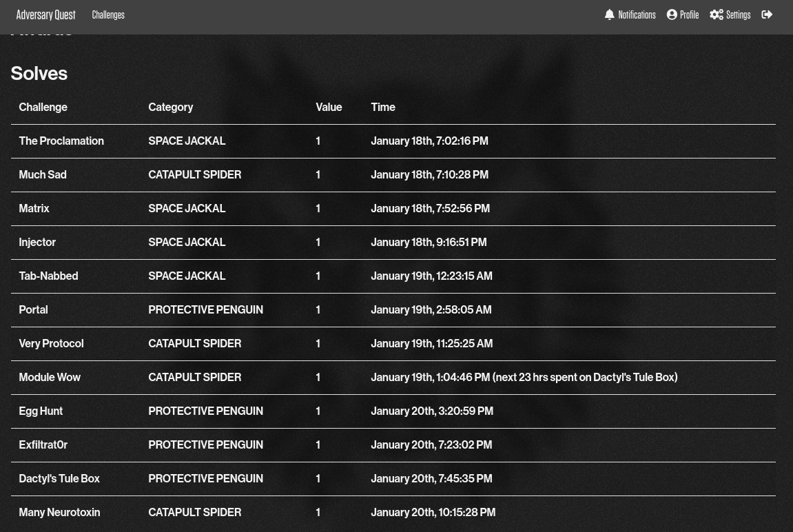Sort solves by the Time column header
793x532 pixels.
(383, 107)
